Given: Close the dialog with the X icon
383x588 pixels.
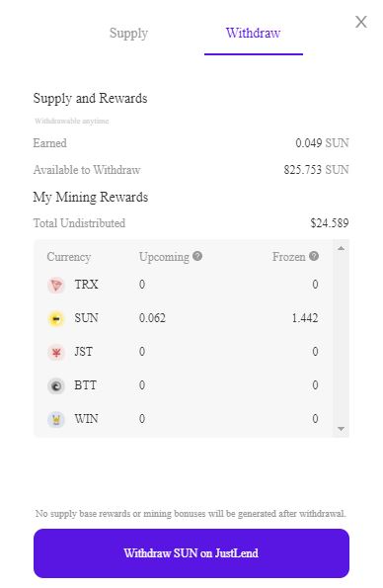Looking at the screenshot, I should [361, 22].
